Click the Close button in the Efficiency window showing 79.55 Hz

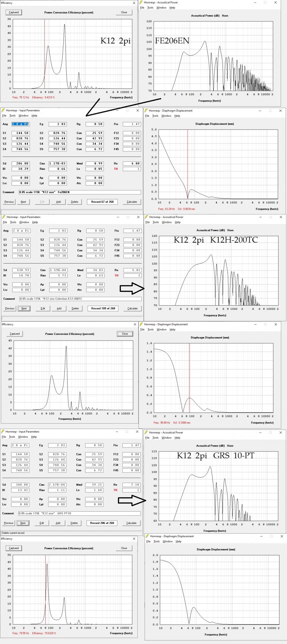(x=124, y=548)
